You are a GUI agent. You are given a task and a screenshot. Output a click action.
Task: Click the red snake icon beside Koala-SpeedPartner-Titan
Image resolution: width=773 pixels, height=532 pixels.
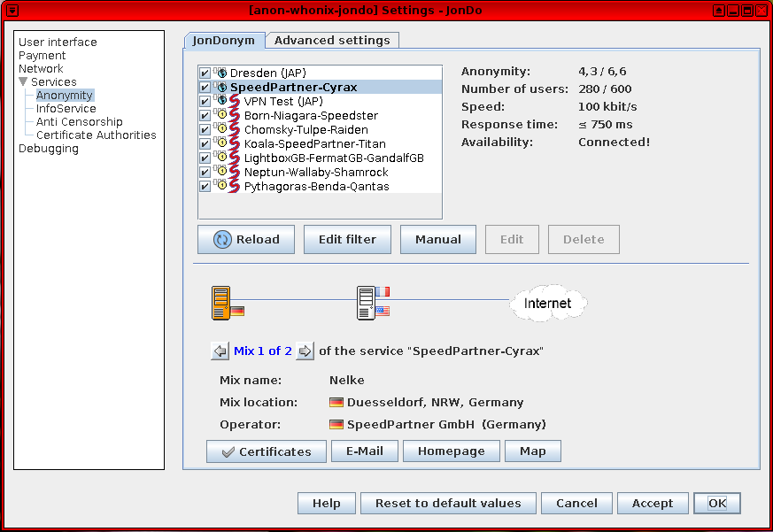[x=234, y=143]
